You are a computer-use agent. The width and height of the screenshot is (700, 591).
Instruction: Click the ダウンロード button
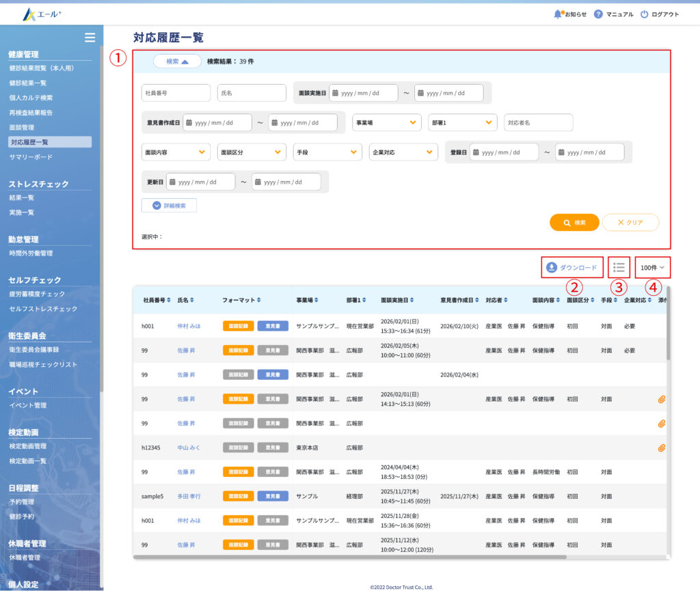(x=572, y=267)
